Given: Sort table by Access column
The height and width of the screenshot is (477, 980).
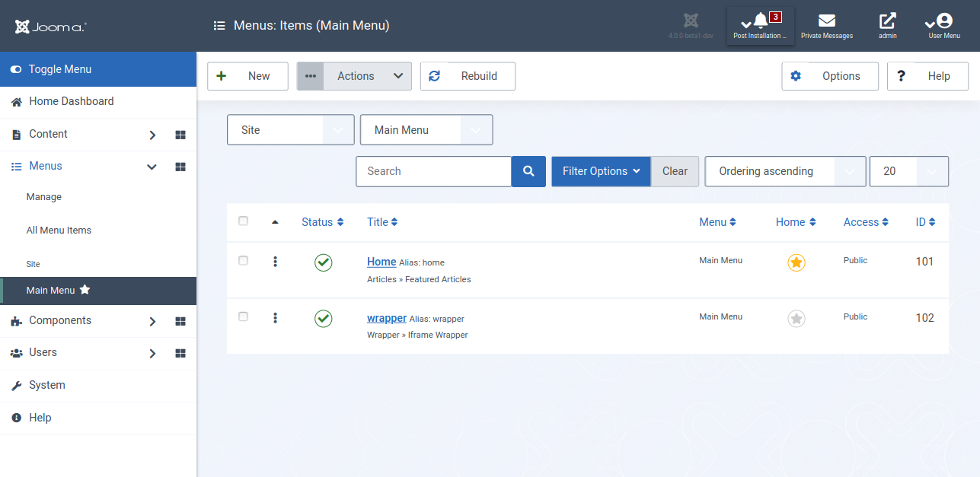Looking at the screenshot, I should click(x=867, y=222).
